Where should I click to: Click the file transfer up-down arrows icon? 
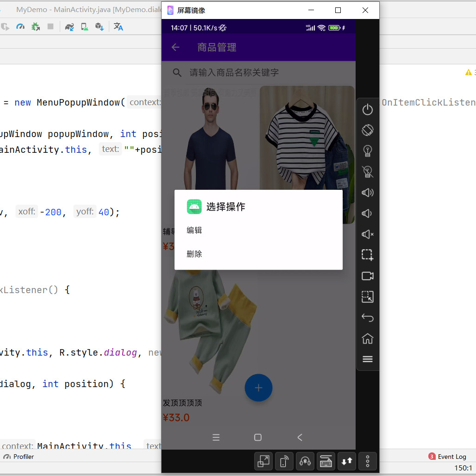[x=346, y=461]
